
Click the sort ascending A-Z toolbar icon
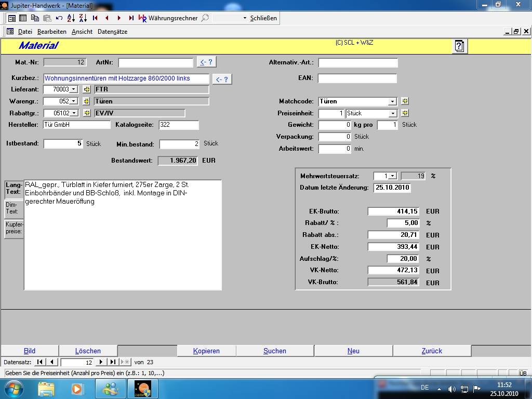coord(71,18)
